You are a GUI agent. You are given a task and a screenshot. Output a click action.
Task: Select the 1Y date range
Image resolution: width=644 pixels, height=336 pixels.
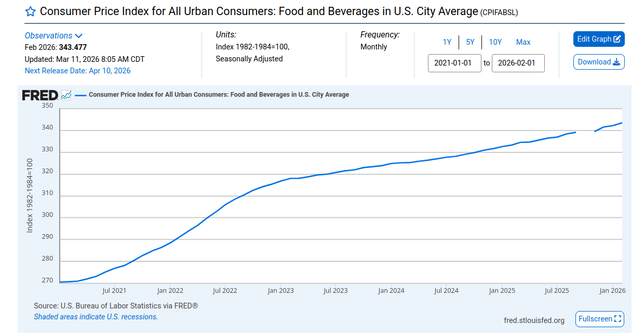447,42
